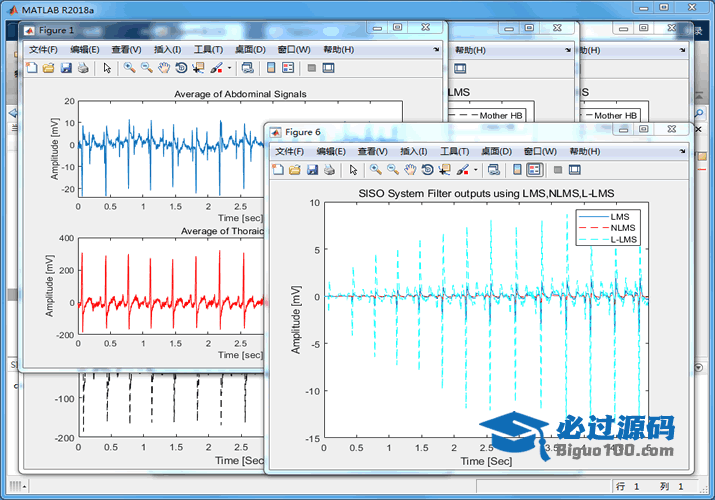Select the Average of Abdominal Signals title
This screenshot has width=715, height=500.
click(240, 94)
